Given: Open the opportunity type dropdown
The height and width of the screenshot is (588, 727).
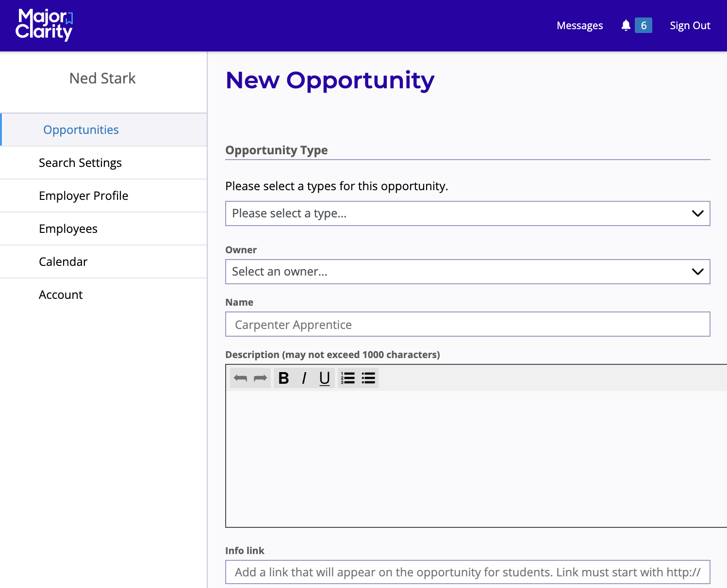Looking at the screenshot, I should coord(467,213).
